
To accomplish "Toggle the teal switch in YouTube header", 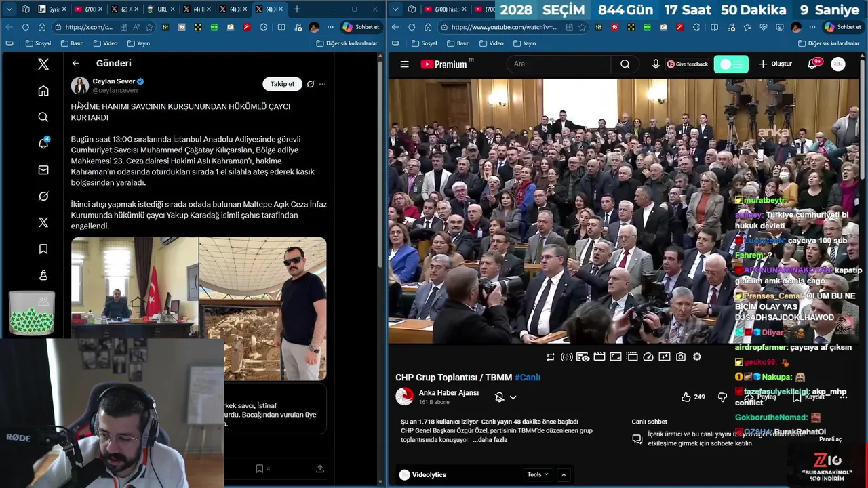I will pyautogui.click(x=732, y=64).
